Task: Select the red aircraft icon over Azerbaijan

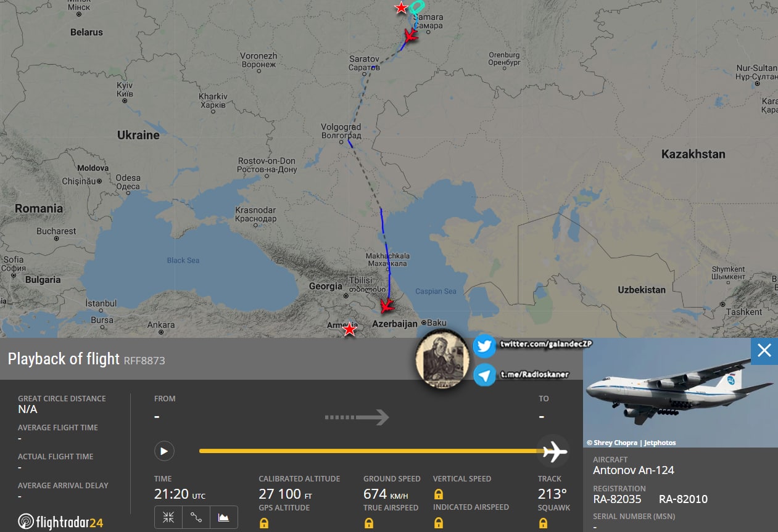Action: pyautogui.click(x=387, y=305)
